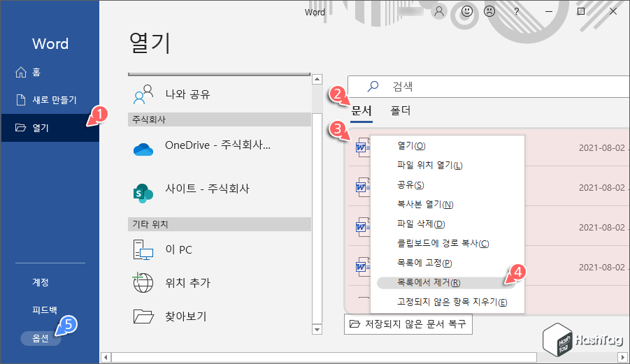This screenshot has height=364, width=630.
Task: Click the help question mark icon
Action: [x=517, y=12]
